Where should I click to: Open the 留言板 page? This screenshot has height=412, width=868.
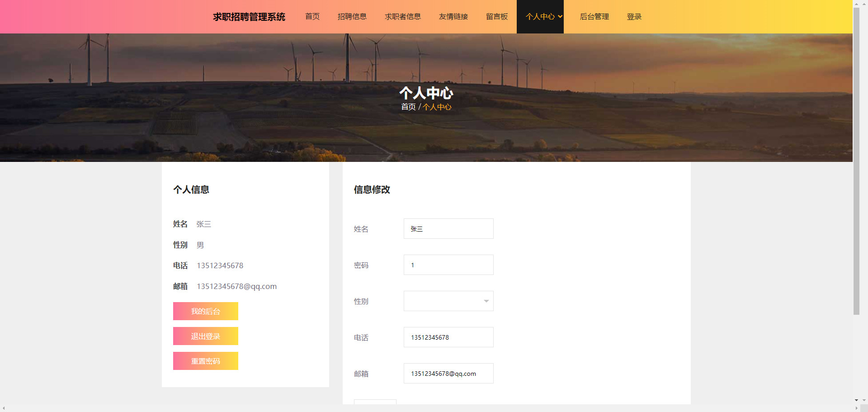497,17
